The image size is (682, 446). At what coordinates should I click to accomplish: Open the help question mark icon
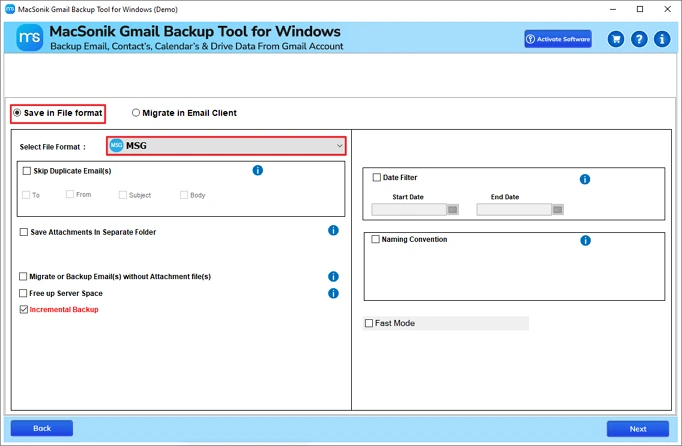coord(639,39)
